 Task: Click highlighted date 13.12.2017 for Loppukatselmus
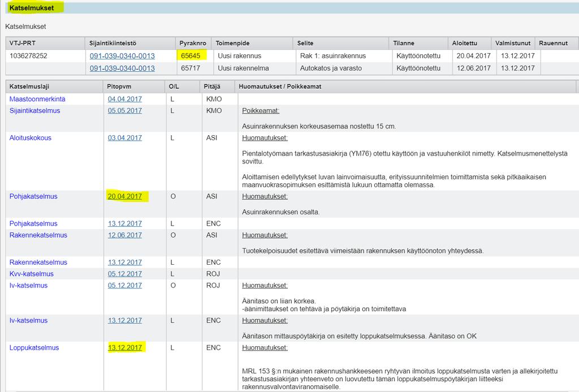point(125,348)
